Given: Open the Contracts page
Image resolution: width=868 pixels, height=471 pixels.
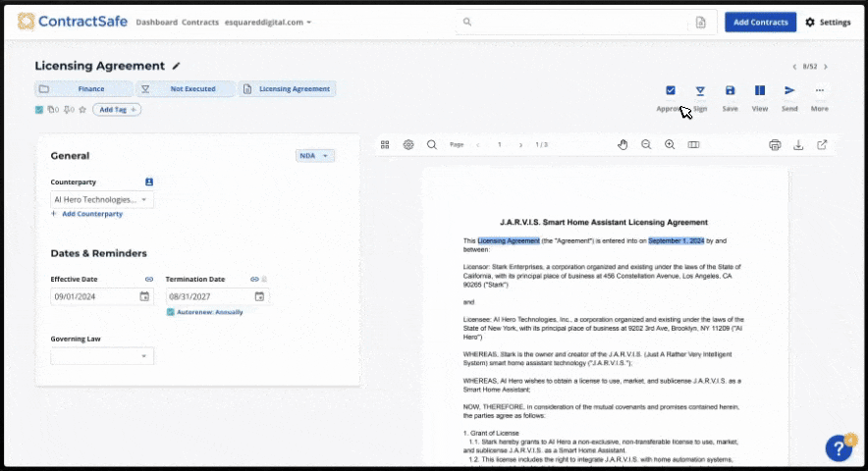Looking at the screenshot, I should (200, 23).
